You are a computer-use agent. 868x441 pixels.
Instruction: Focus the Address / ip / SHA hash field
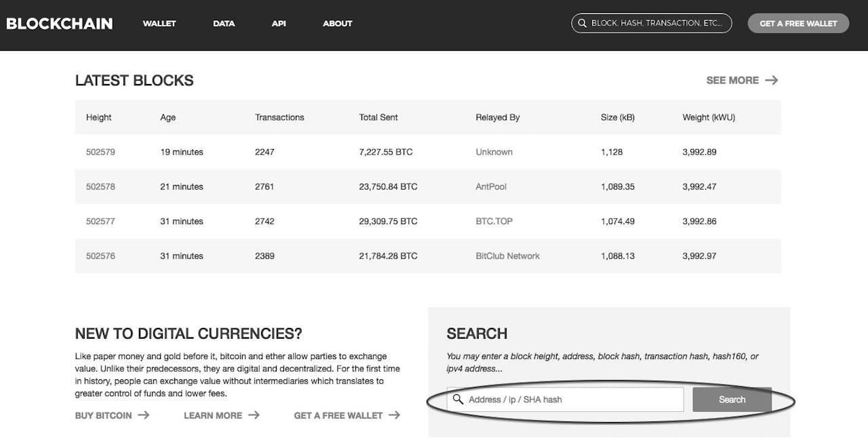pos(573,400)
